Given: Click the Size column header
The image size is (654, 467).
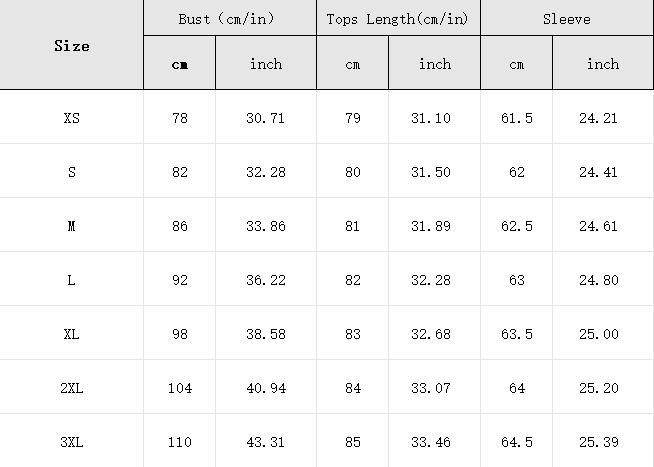Looking at the screenshot, I should (x=72, y=46).
